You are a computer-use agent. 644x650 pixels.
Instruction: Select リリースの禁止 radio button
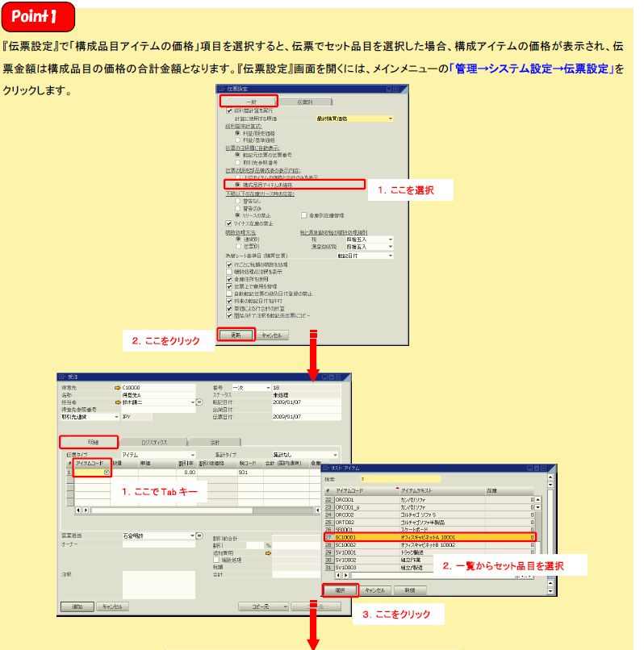click(x=238, y=215)
